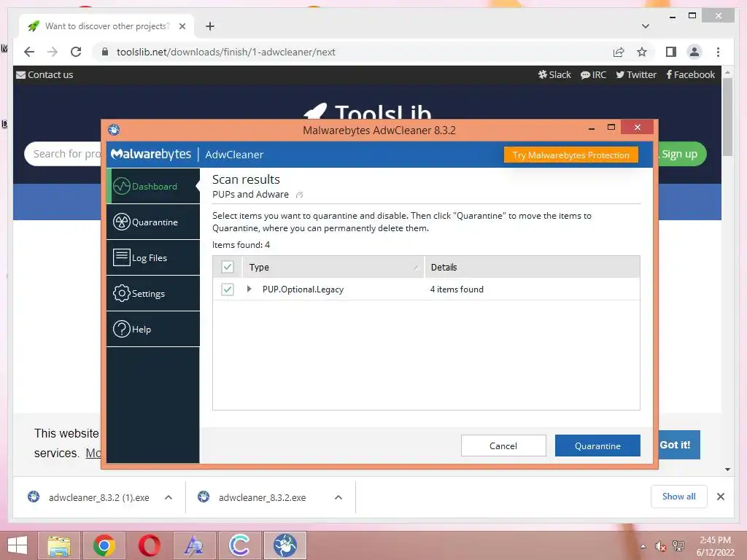Open the Slack link on ToolsLib
The image size is (747, 560).
click(x=554, y=75)
